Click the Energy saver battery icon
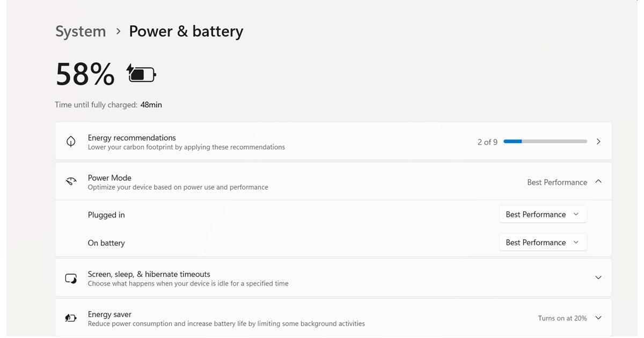The height and width of the screenshot is (338, 644). point(71,318)
